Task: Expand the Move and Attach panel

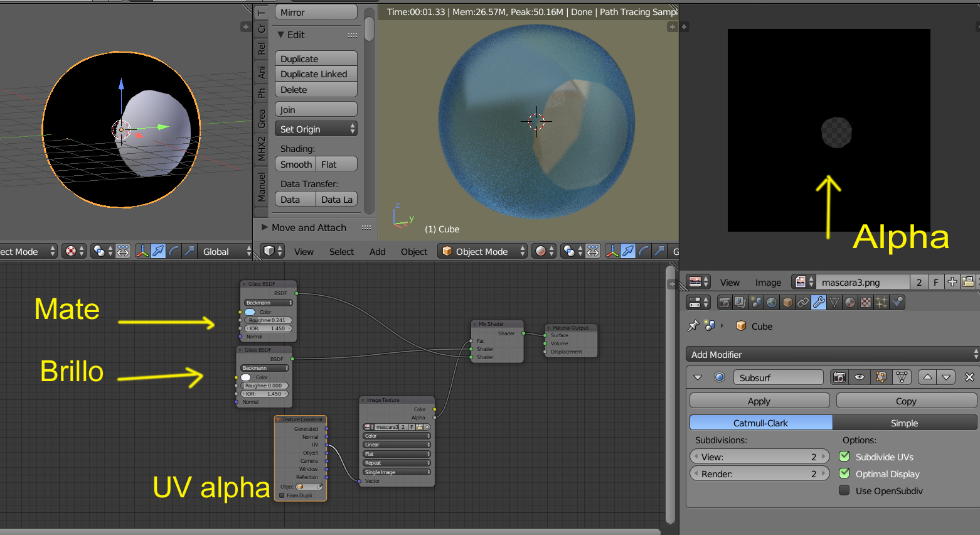Action: (x=309, y=228)
